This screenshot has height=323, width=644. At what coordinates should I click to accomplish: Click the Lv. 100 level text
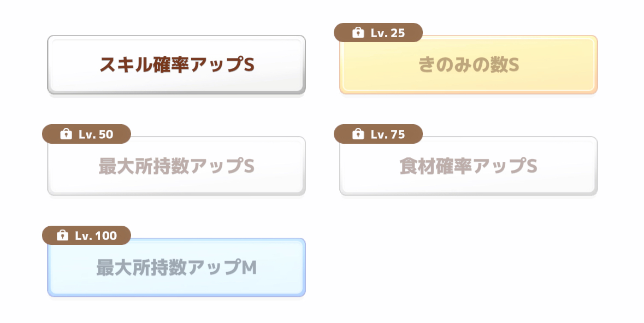pos(96,236)
